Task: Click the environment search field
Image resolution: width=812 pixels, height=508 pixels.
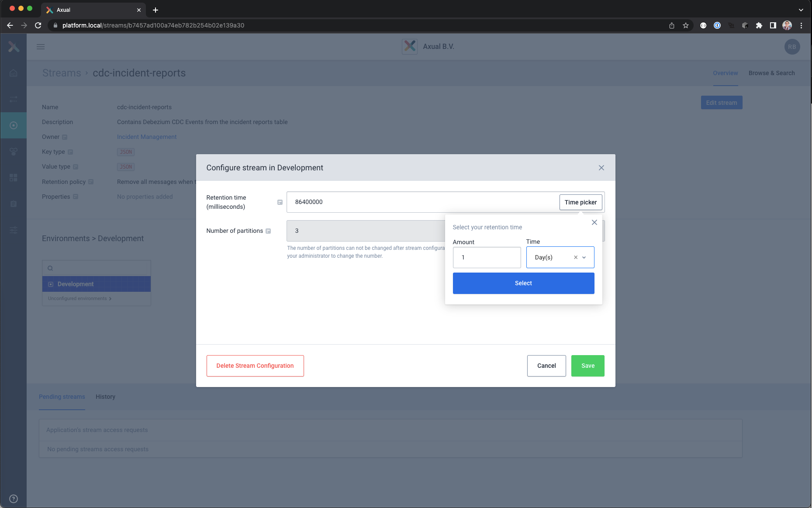Action: [97, 268]
